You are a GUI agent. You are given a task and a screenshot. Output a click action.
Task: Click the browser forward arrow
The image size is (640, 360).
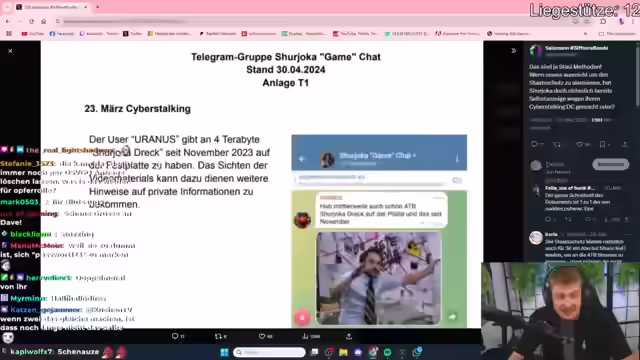(20, 21)
